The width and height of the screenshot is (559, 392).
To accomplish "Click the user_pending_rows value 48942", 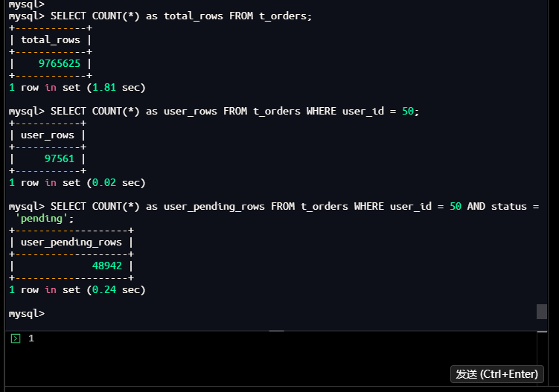I will [107, 266].
